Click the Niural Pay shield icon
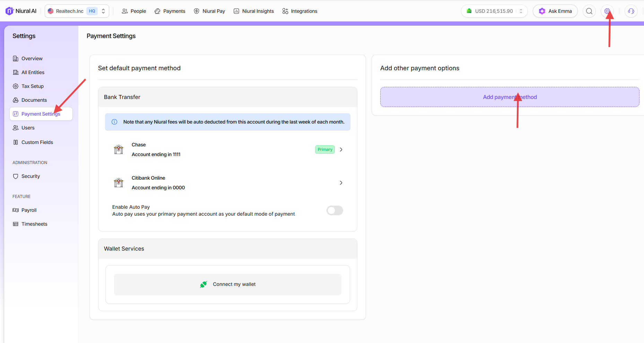This screenshot has width=644, height=343. (197, 11)
